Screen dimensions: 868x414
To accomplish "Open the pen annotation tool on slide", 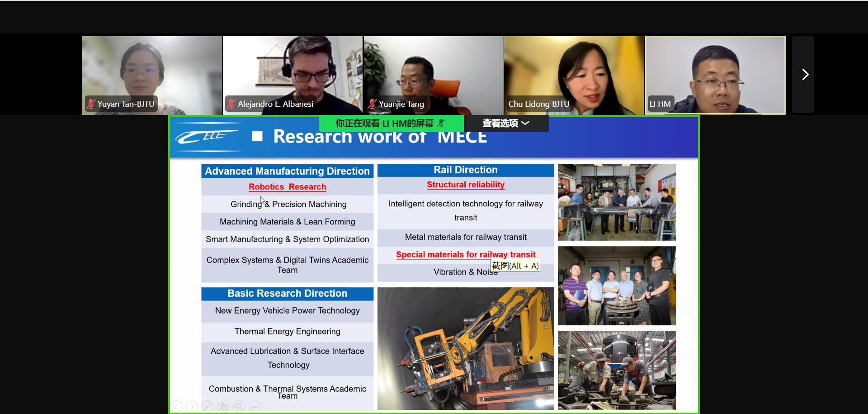I will (x=208, y=407).
